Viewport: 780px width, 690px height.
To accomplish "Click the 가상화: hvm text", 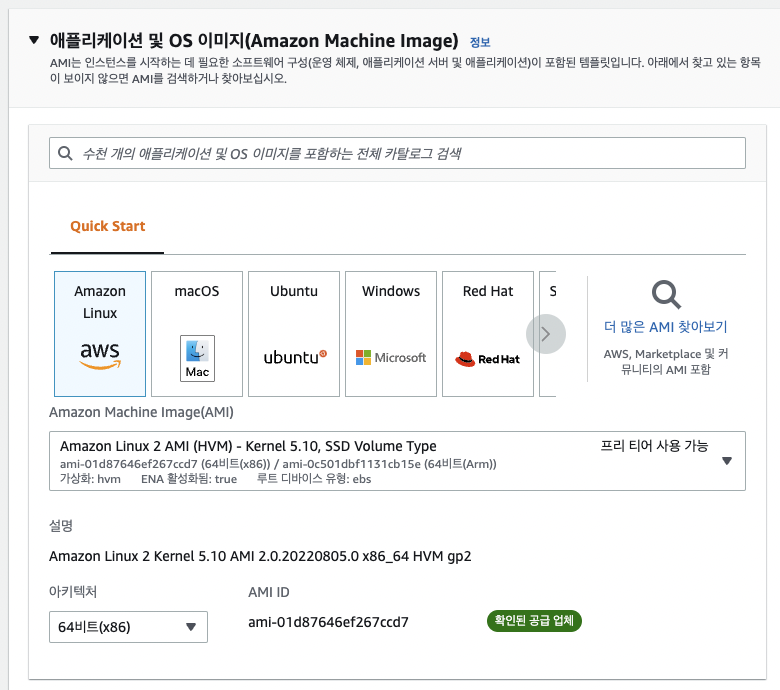I will [x=90, y=479].
